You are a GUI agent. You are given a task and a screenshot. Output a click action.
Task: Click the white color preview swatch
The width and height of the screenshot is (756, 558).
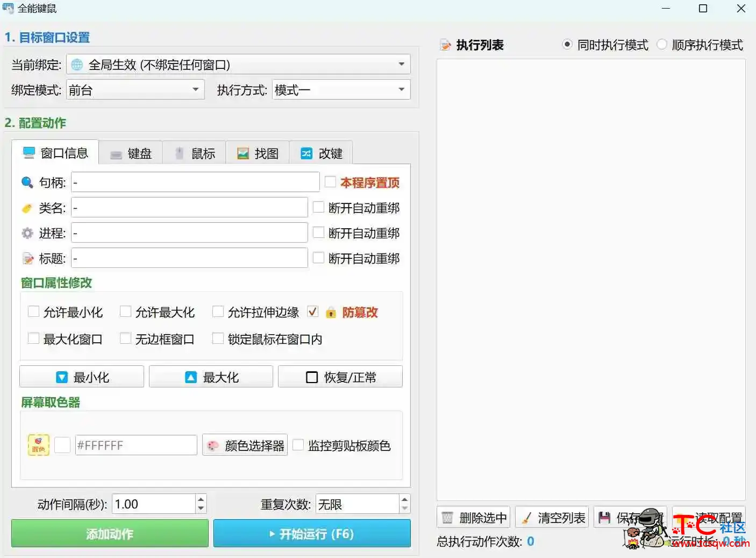(x=62, y=445)
